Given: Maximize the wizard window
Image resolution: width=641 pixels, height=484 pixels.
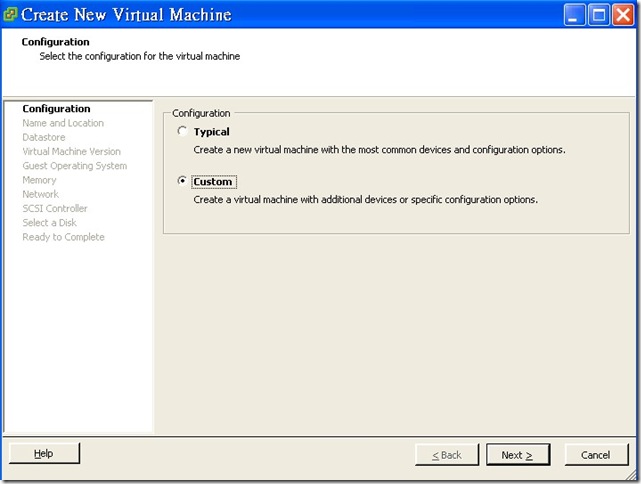Looking at the screenshot, I should tap(598, 15).
